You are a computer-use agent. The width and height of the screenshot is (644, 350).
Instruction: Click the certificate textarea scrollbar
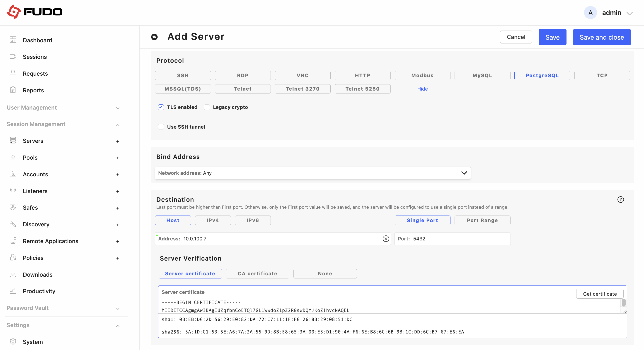(624, 302)
